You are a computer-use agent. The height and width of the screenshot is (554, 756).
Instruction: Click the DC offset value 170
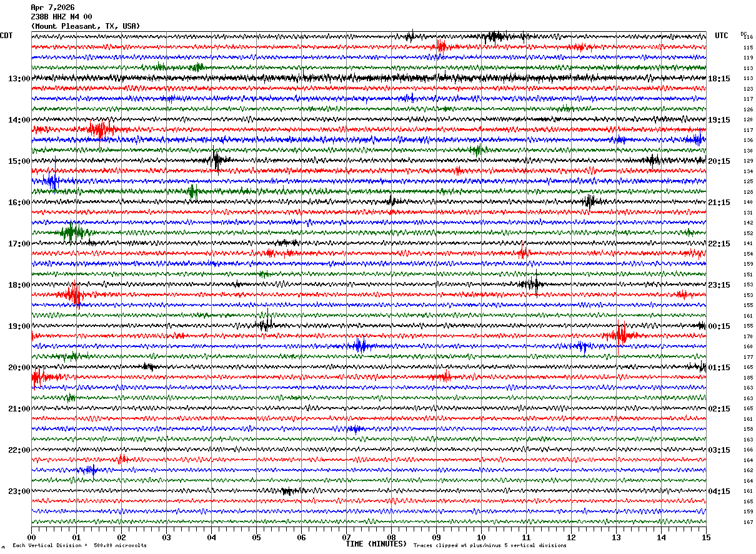tap(748, 336)
